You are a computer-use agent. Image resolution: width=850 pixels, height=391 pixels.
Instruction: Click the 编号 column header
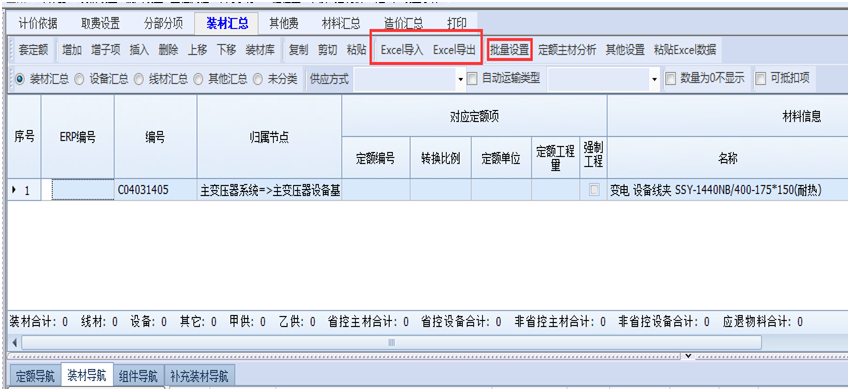156,137
